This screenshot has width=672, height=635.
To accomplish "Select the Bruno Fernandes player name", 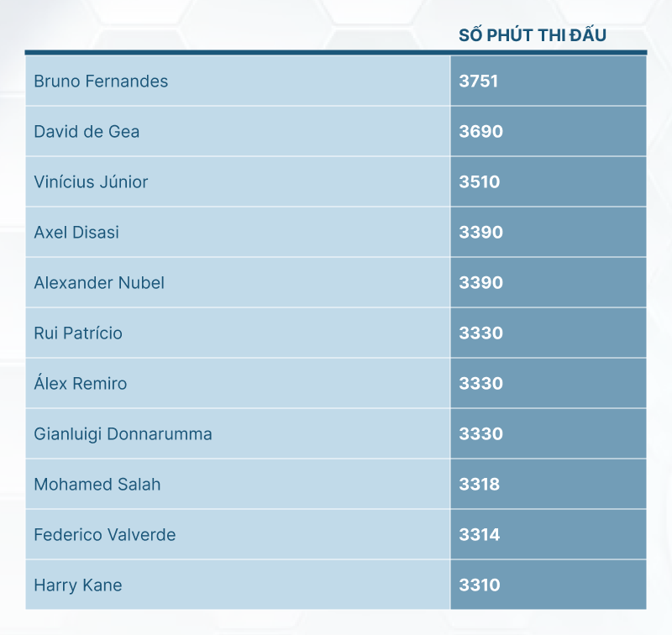I will pos(101,81).
